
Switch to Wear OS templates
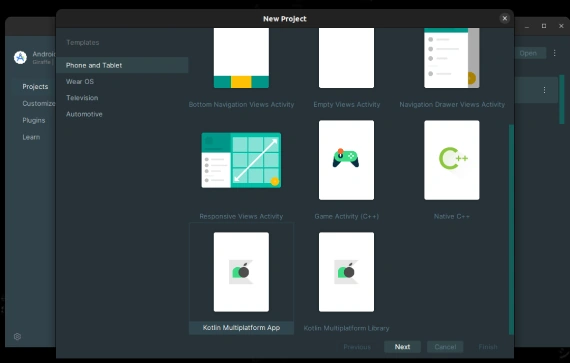coord(80,82)
